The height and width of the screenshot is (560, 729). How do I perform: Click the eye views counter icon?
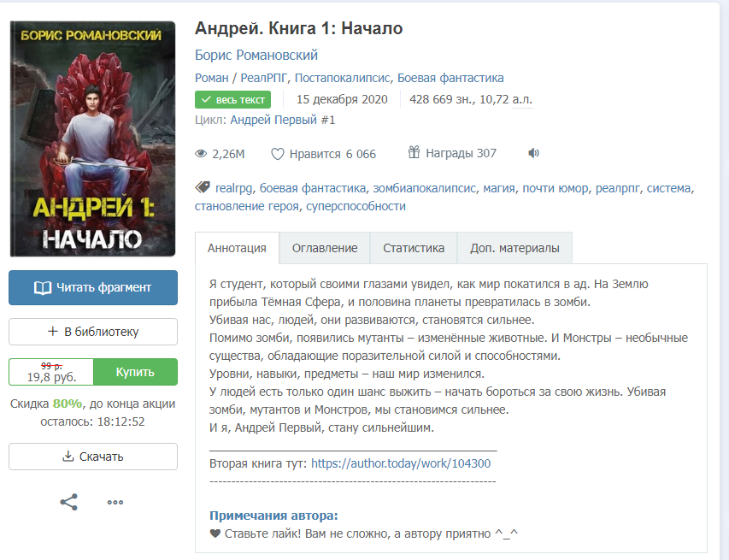201,154
